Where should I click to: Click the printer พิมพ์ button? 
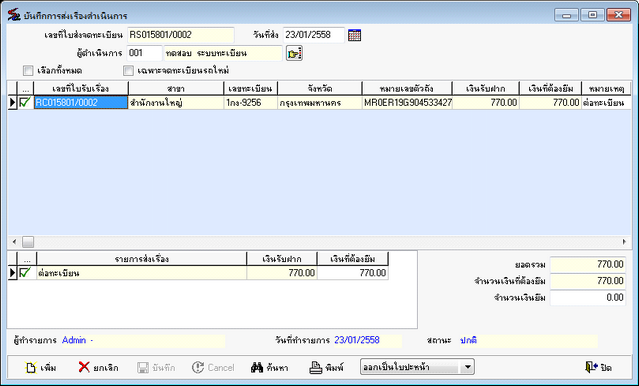point(326,367)
